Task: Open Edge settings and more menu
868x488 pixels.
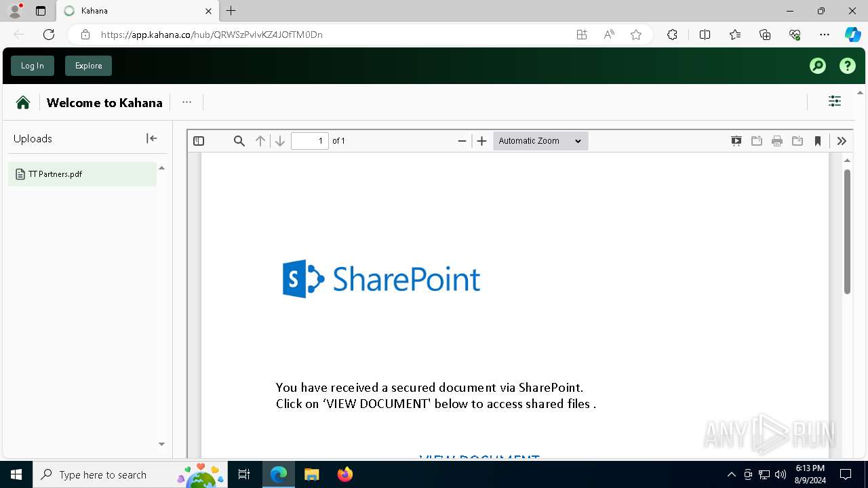Action: pyautogui.click(x=825, y=35)
